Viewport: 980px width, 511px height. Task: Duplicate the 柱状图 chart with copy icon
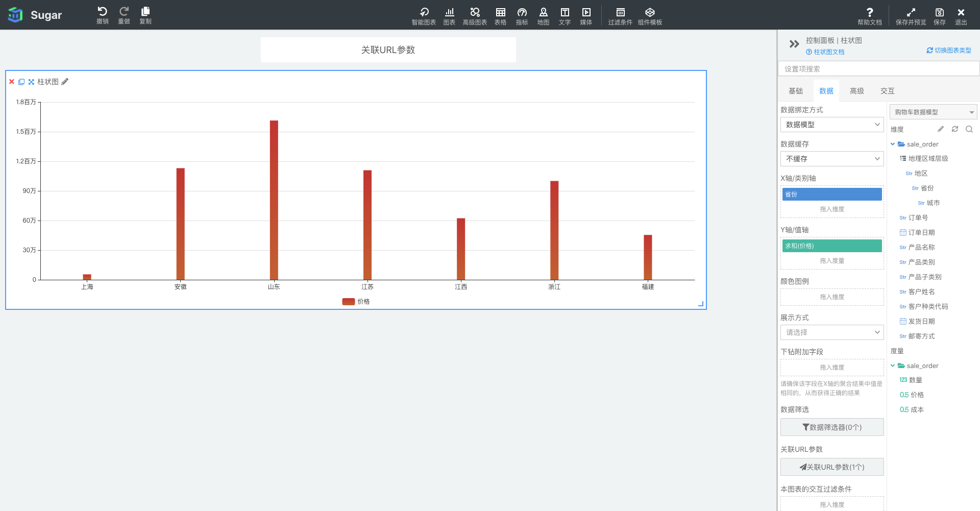click(x=21, y=82)
